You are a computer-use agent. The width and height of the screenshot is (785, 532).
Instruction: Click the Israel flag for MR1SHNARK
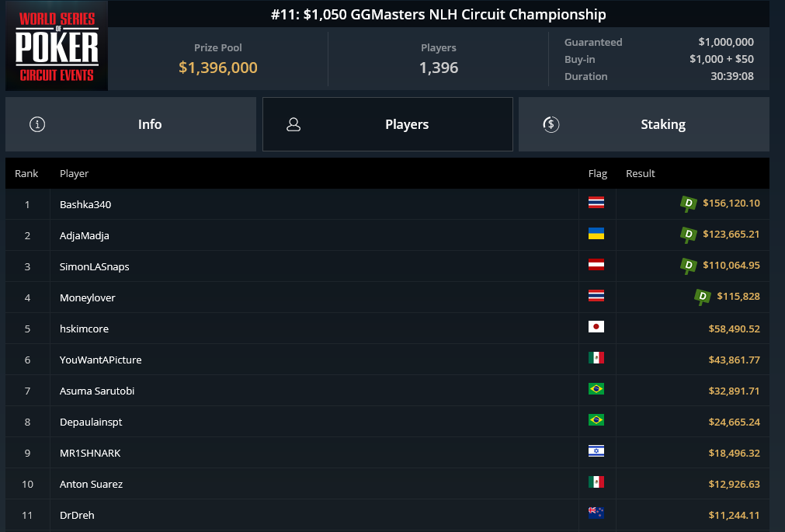pyautogui.click(x=596, y=451)
